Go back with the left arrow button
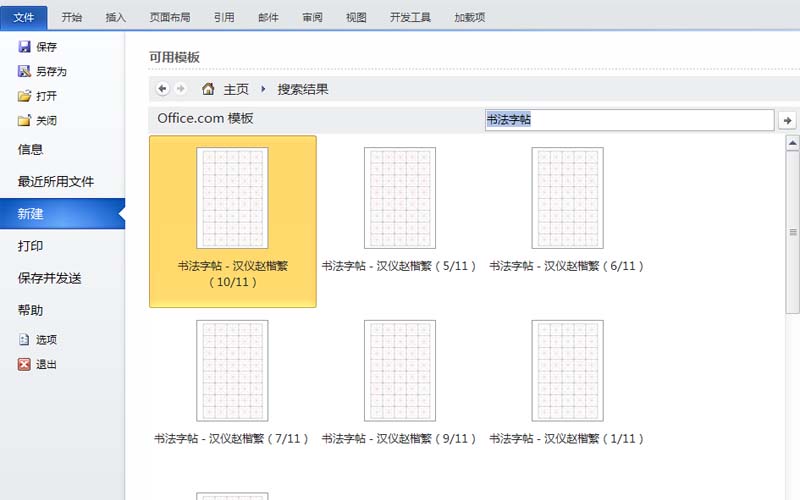This screenshot has width=800, height=500. coord(162,89)
